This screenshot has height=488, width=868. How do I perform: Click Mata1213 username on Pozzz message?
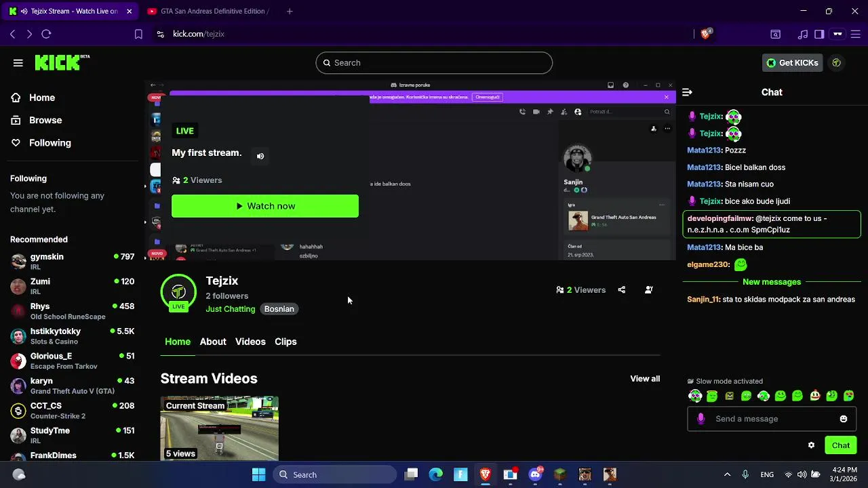[x=704, y=150]
